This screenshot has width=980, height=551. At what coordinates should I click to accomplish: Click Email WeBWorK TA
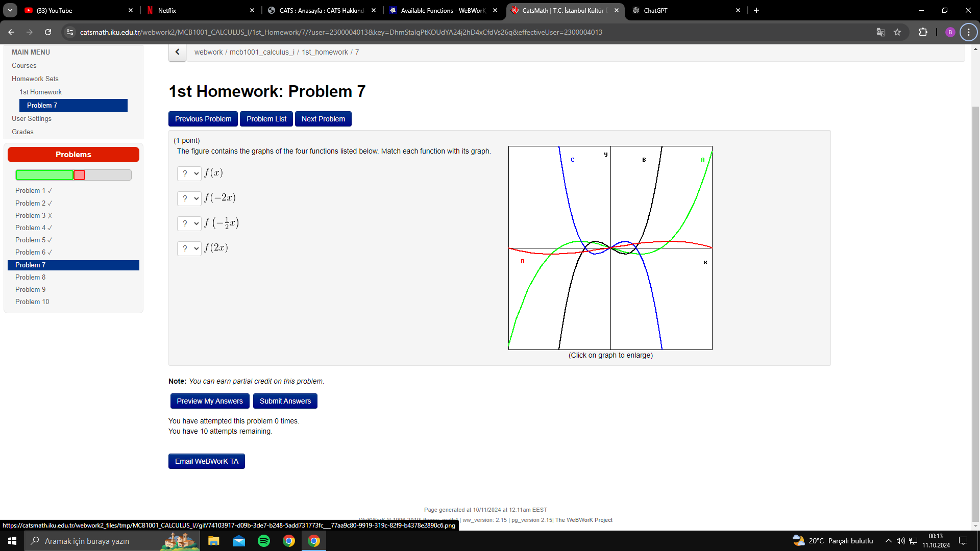pyautogui.click(x=207, y=461)
